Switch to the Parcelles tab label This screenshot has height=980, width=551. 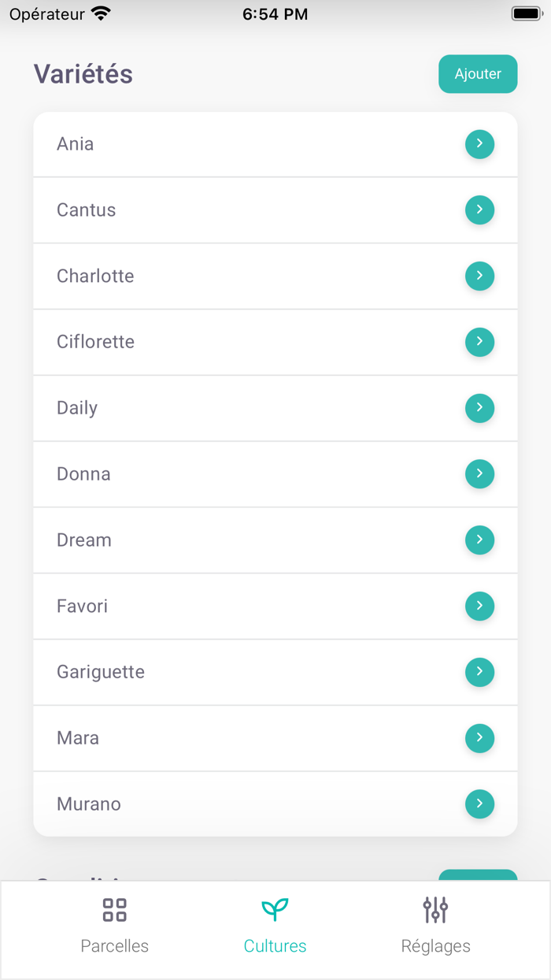115,946
